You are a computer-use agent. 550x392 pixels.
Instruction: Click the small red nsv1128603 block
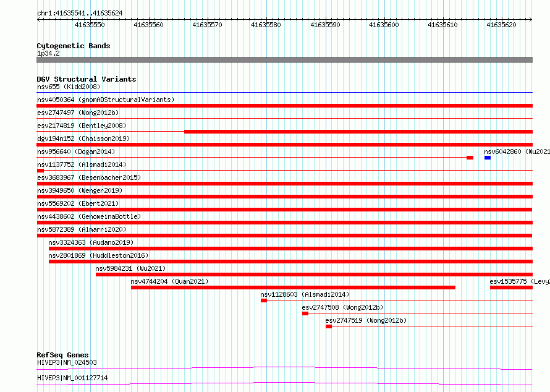(x=264, y=300)
